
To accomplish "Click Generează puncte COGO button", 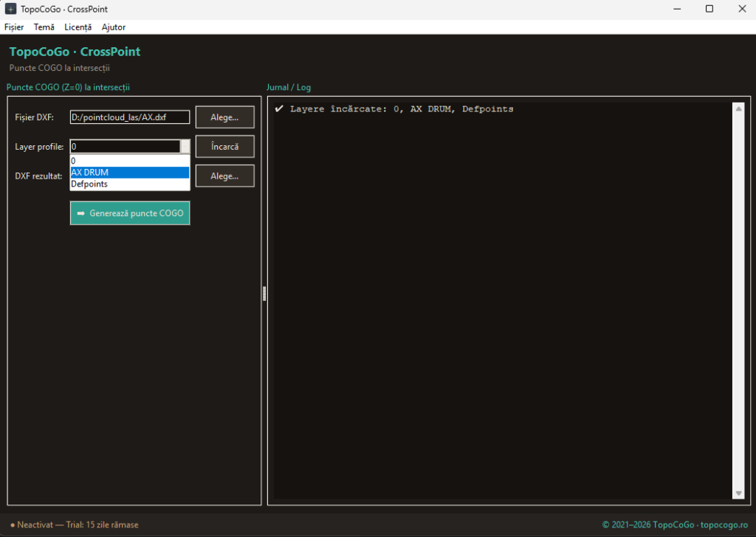I will click(130, 213).
